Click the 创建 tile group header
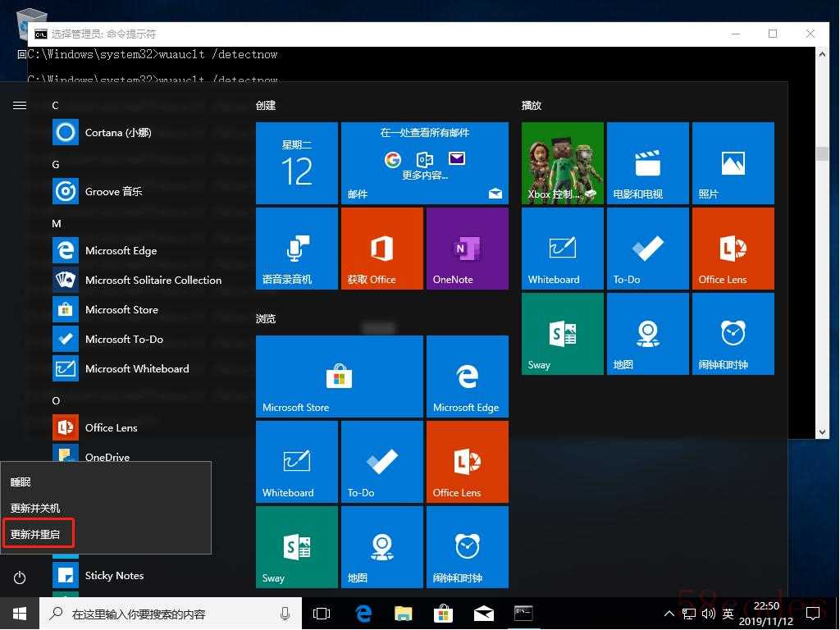The image size is (840, 630). point(266,106)
